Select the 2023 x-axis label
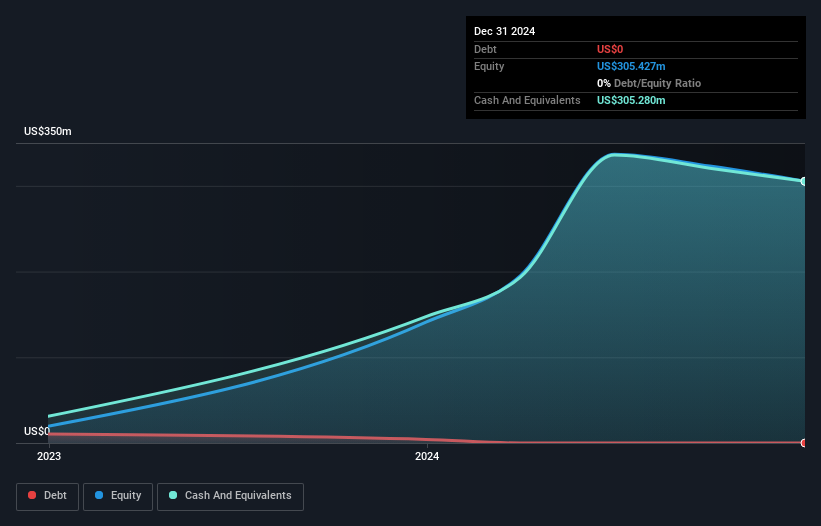Image resolution: width=821 pixels, height=526 pixels. pos(49,456)
